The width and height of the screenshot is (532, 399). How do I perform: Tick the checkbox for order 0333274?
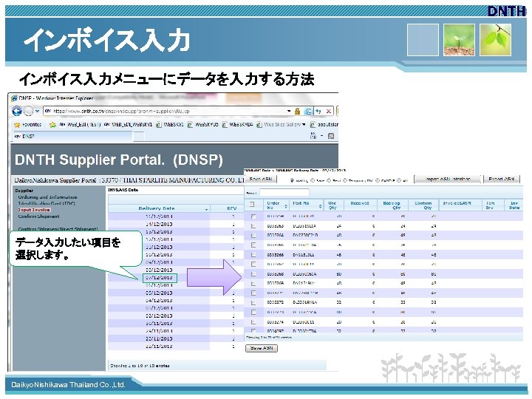click(x=253, y=321)
